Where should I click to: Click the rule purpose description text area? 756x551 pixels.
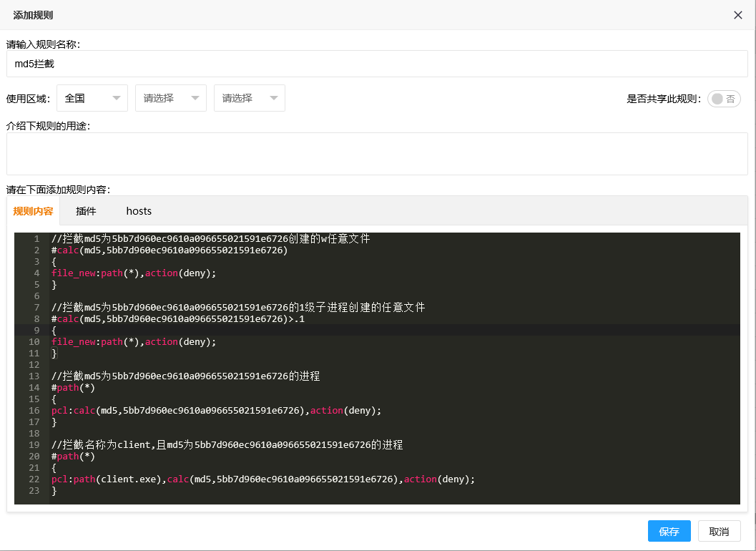(377, 154)
